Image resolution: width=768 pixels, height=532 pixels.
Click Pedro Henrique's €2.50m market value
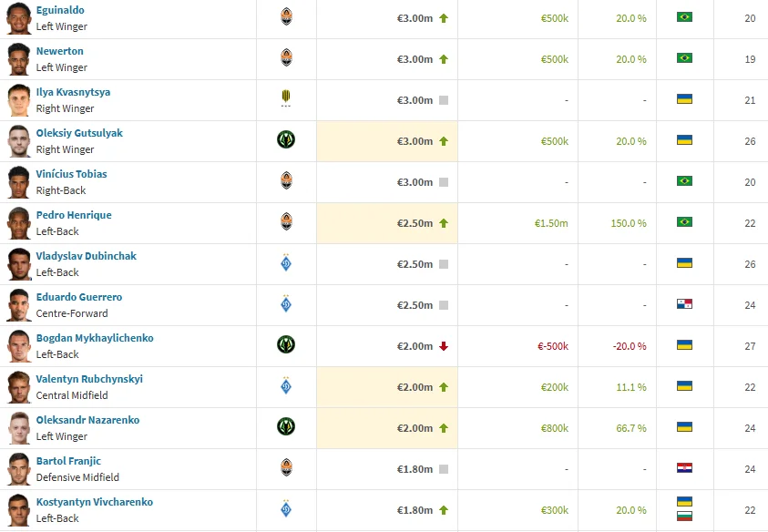415,223
